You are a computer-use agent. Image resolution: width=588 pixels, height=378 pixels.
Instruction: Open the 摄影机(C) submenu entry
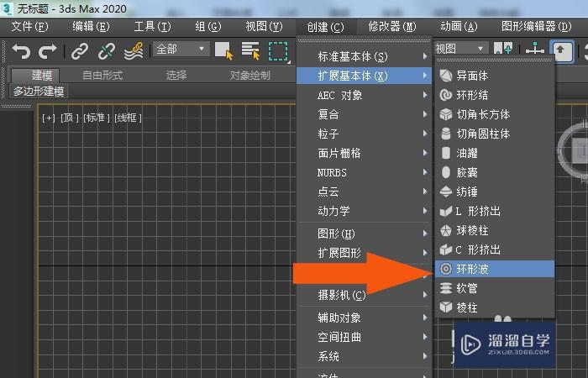364,295
